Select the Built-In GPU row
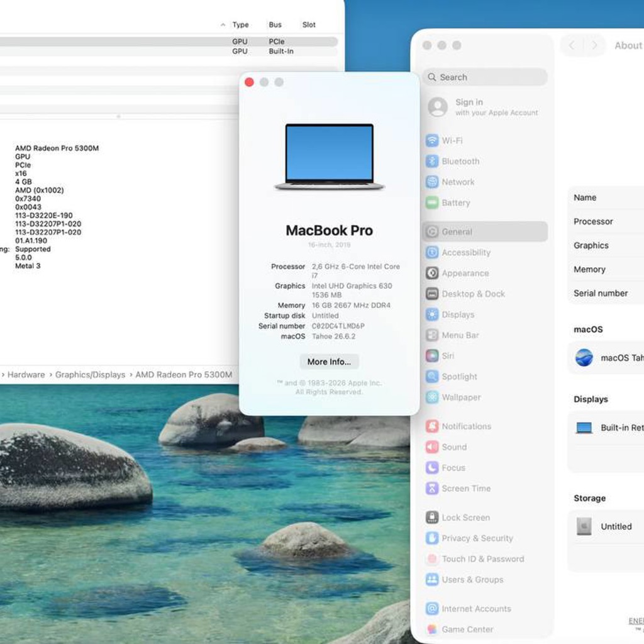The width and height of the screenshot is (644, 644). pos(169,52)
